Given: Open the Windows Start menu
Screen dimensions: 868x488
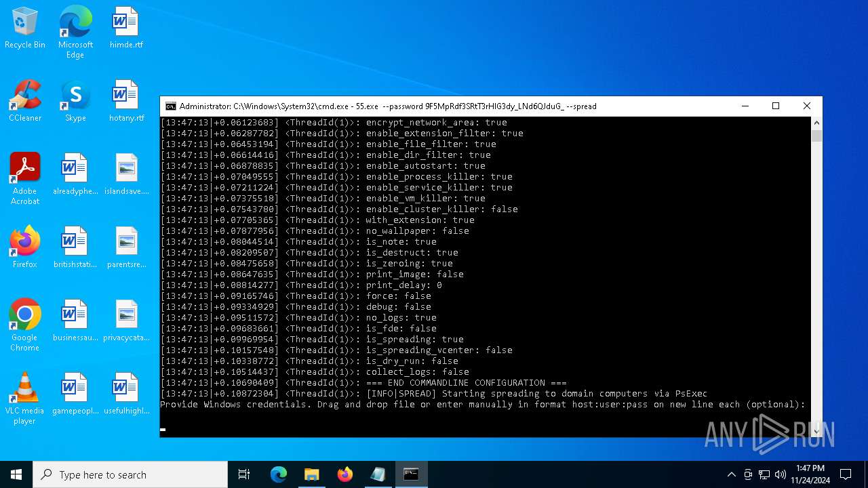Looking at the screenshot, I should tap(16, 474).
